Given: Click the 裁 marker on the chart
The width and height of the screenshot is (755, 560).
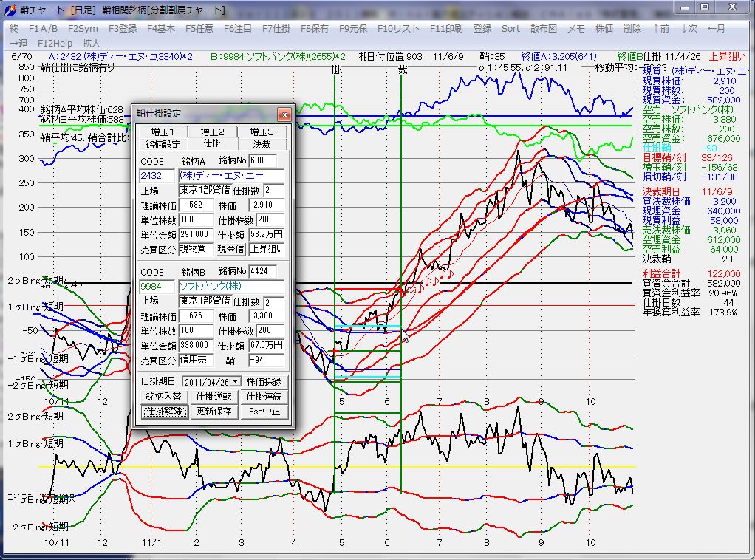Looking at the screenshot, I should [403, 70].
